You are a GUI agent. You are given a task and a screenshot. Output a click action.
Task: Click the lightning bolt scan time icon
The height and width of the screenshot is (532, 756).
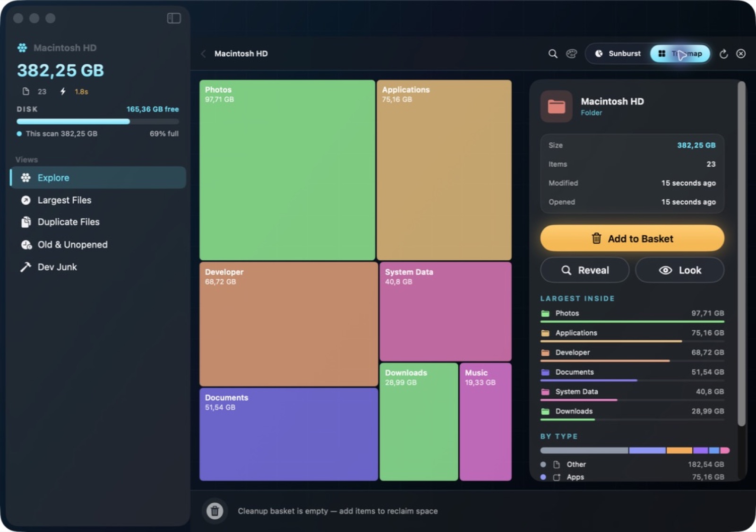[x=63, y=91]
